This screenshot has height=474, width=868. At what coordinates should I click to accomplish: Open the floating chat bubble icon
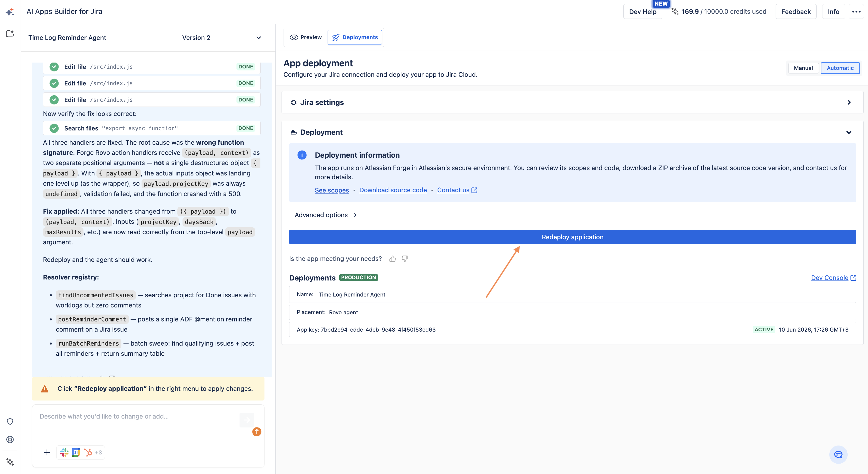click(x=838, y=454)
